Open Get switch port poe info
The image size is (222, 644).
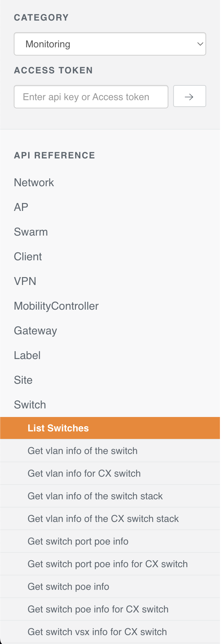pos(78,541)
